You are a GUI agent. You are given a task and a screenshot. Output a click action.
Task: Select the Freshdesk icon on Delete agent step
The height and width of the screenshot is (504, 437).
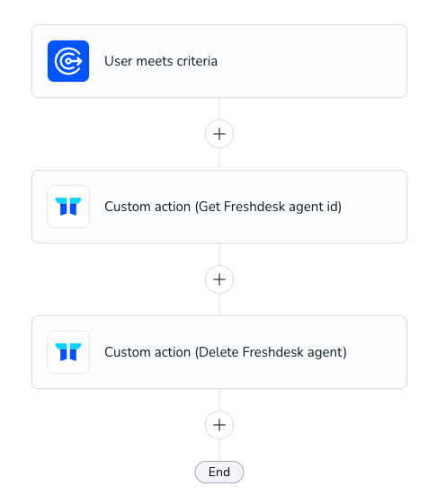click(x=68, y=352)
